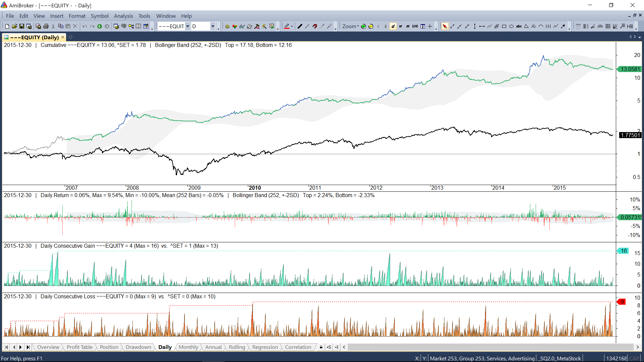Close the ~~~EQUITY (Daily) tab
The height and width of the screenshot is (362, 644).
click(x=63, y=37)
